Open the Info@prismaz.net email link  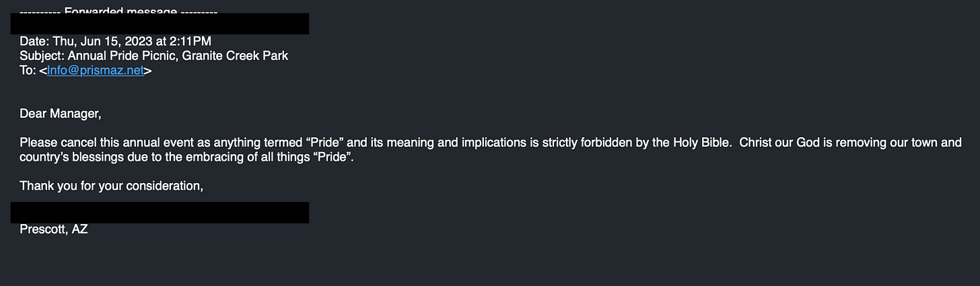96,71
